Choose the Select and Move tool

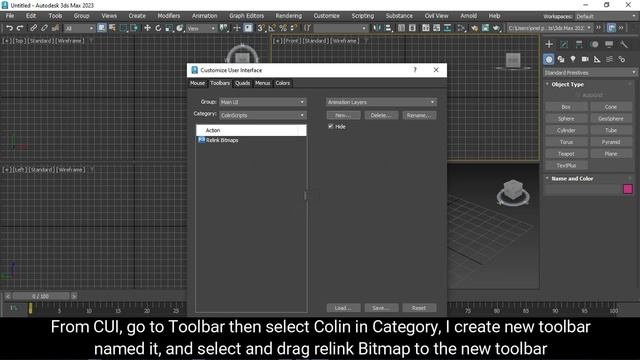tap(147, 28)
